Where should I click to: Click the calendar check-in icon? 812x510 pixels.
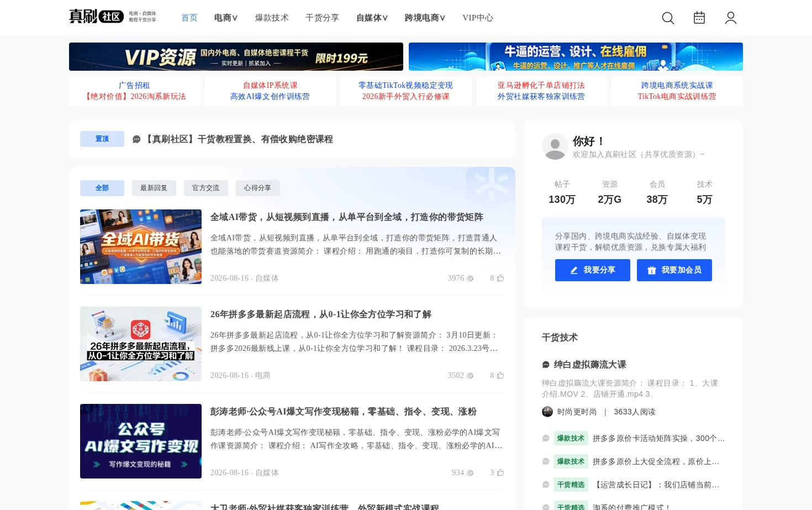[x=699, y=18]
